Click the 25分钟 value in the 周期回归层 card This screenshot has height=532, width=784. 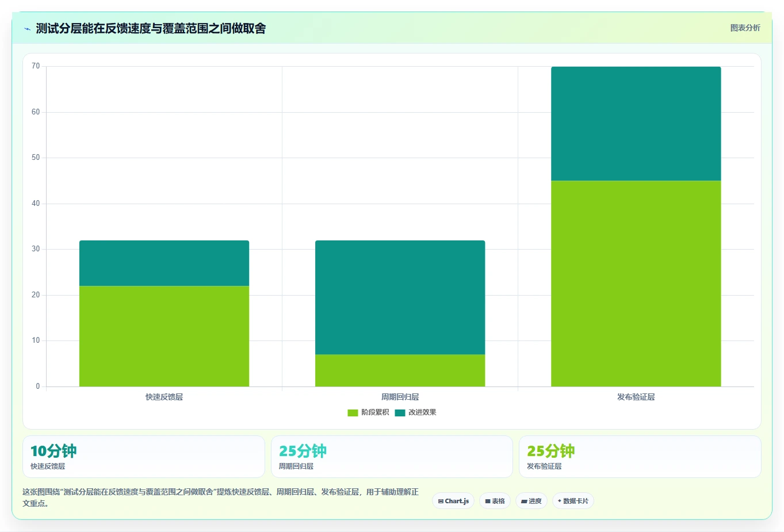(x=303, y=451)
